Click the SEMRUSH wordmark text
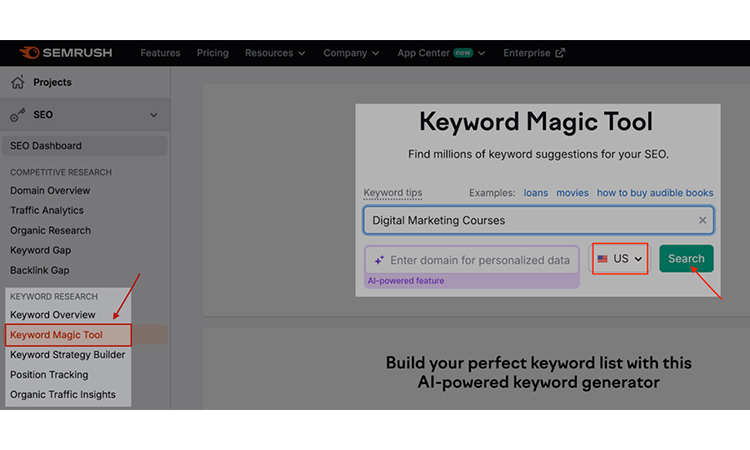 77,53
